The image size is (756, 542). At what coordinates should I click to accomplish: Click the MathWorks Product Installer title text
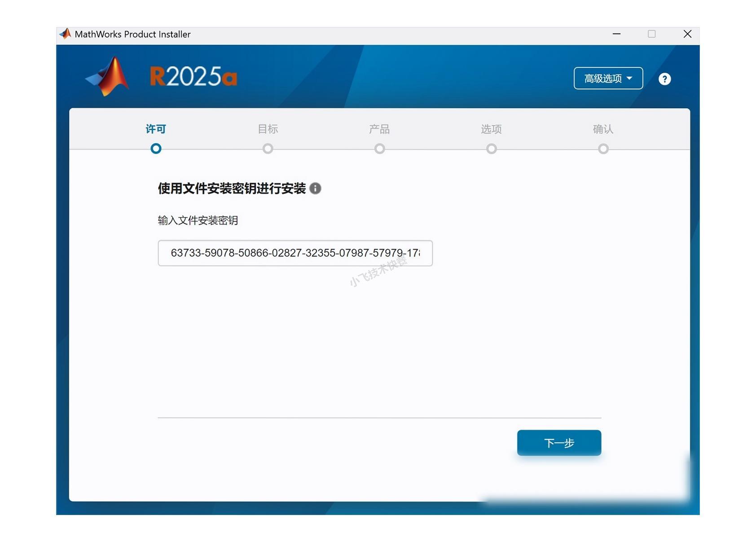[132, 34]
